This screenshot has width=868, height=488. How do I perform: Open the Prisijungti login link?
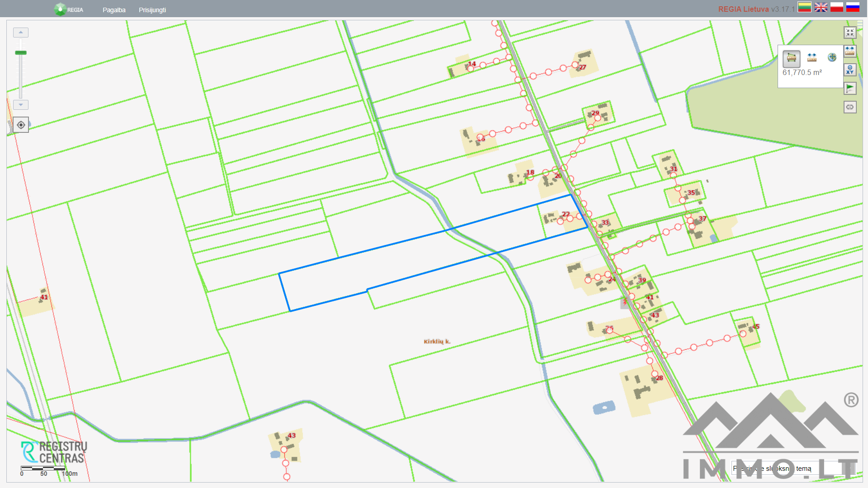(x=152, y=10)
